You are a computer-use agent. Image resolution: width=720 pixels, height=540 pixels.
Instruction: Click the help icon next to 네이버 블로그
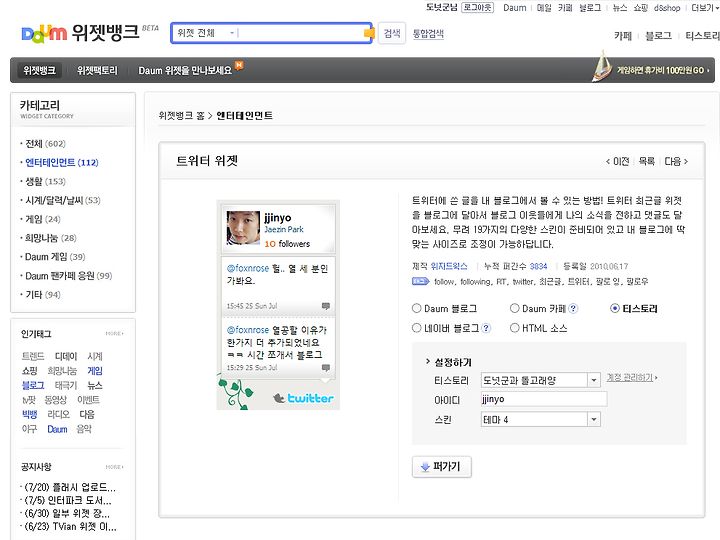click(x=486, y=328)
